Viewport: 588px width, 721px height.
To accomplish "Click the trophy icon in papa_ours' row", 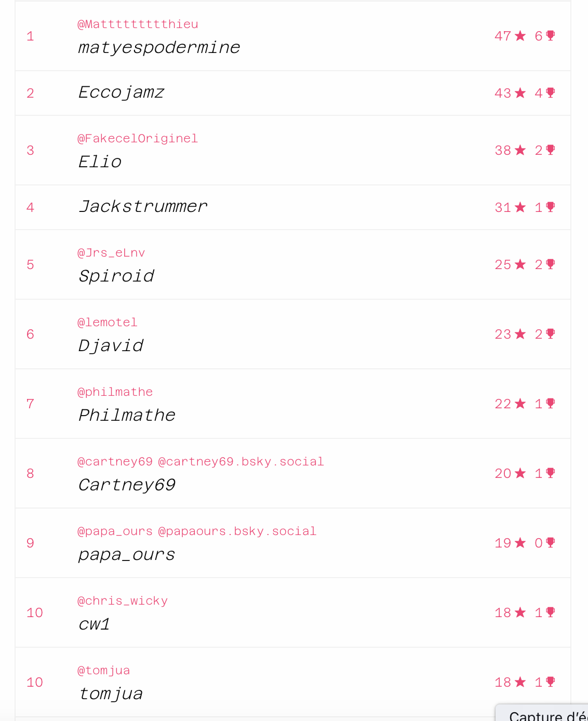I will pos(551,542).
